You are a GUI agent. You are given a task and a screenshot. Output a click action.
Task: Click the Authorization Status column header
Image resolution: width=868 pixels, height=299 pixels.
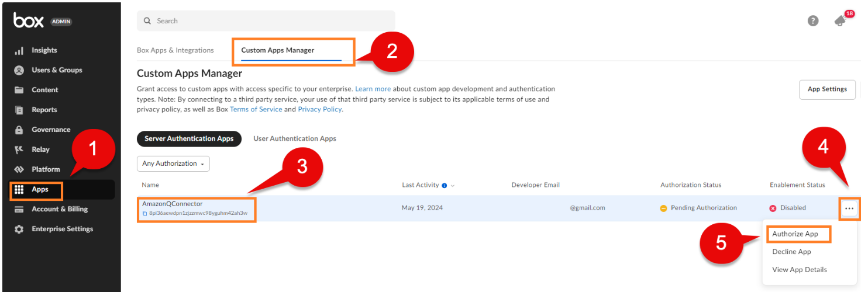691,185
